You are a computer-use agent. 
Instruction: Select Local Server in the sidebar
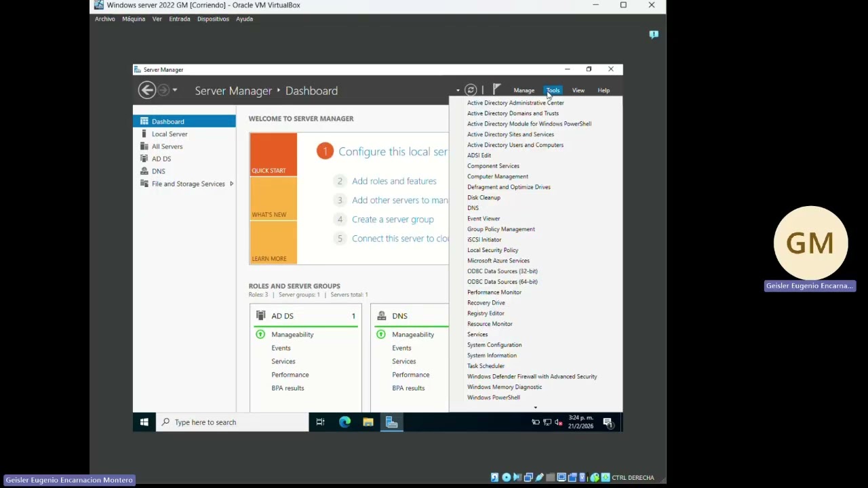tap(184, 134)
